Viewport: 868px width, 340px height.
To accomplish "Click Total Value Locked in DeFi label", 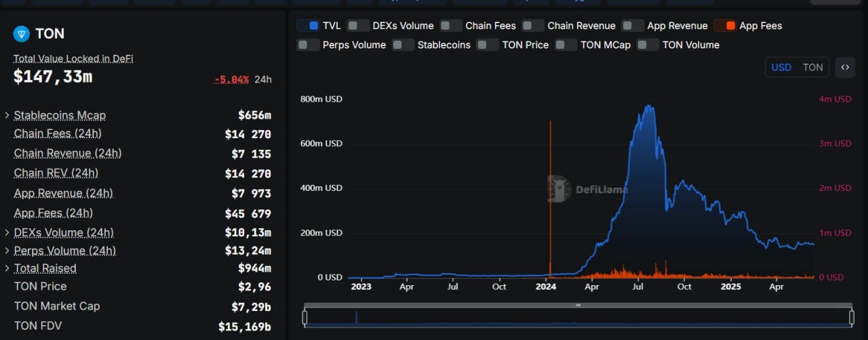I will point(73,59).
